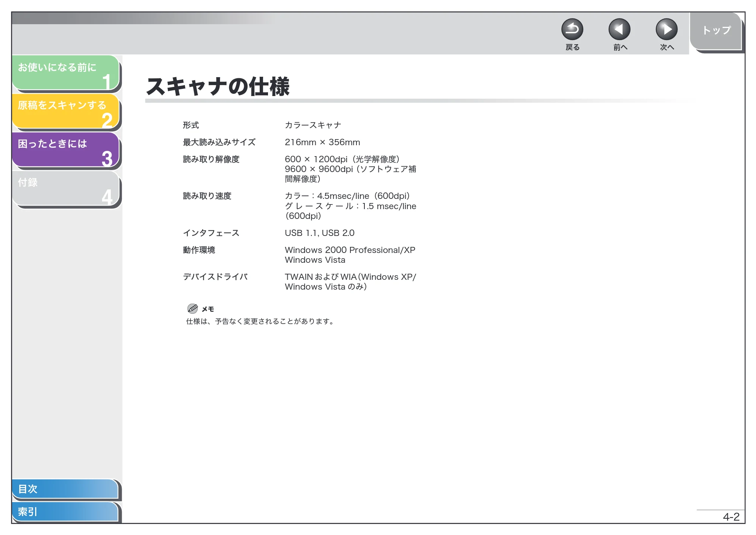Click the page number 4-2
This screenshot has height=535, width=756.
pyautogui.click(x=731, y=517)
